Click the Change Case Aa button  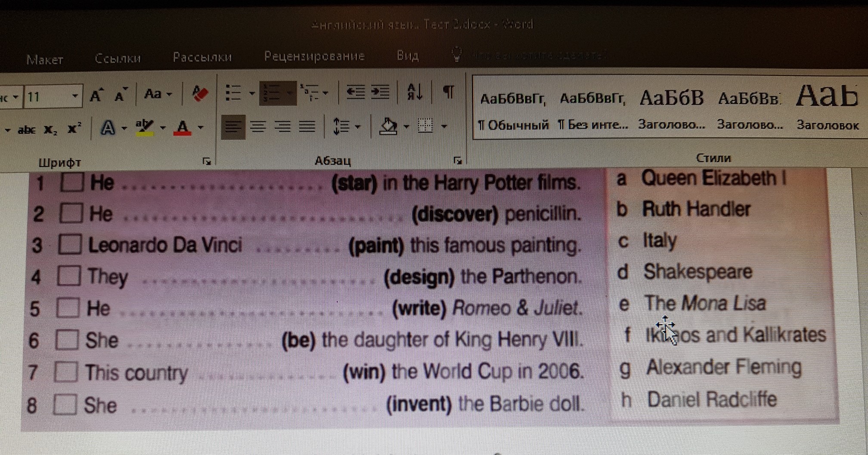pos(153,94)
